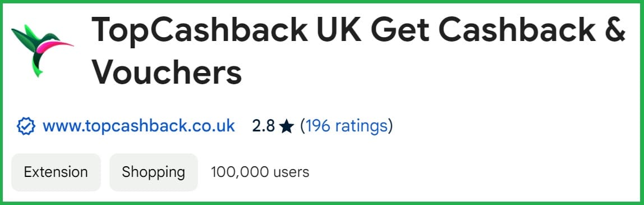Select the Shopping category chip
Image resolution: width=644 pixels, height=205 pixels.
point(153,172)
